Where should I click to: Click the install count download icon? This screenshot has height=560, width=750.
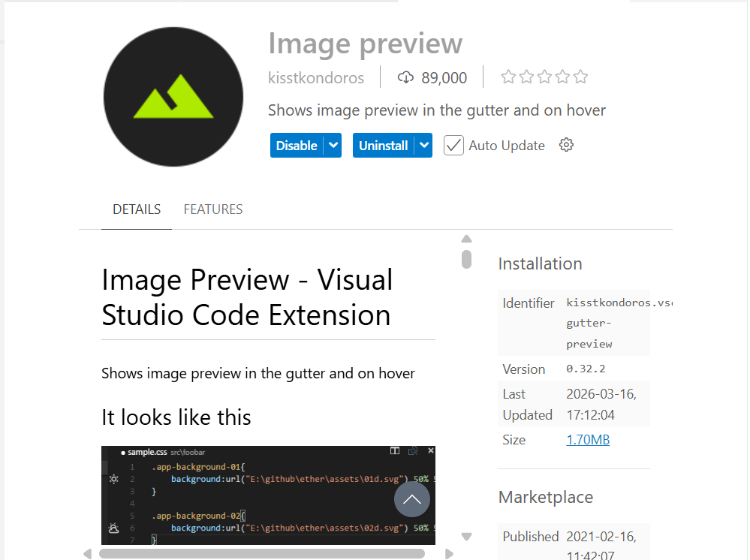(405, 77)
